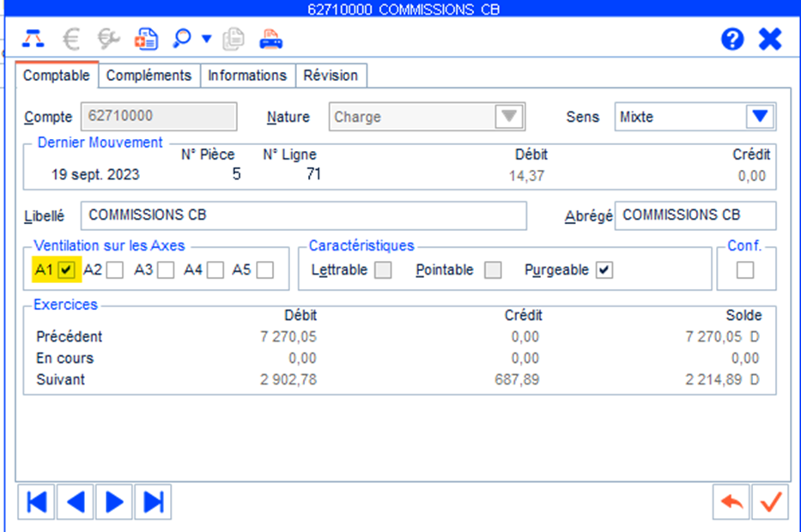Screen dimensions: 801x532
Task: Go to the previous record
Action: point(76,502)
